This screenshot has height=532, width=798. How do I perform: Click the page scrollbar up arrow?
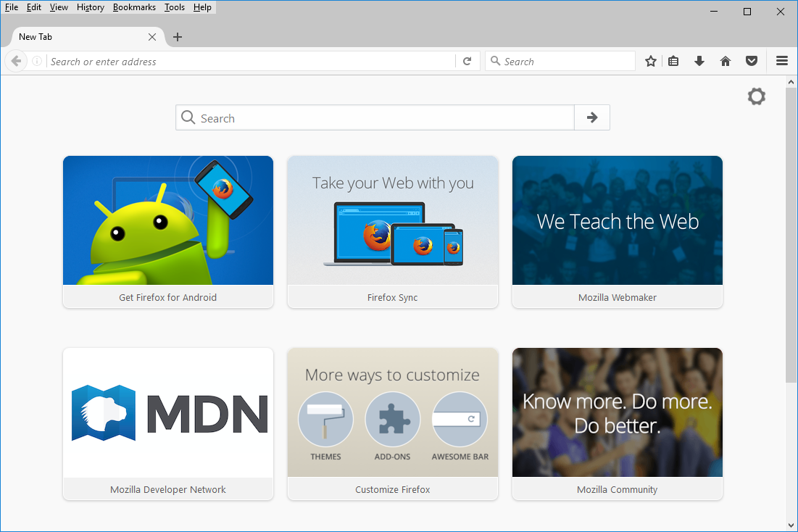click(791, 81)
